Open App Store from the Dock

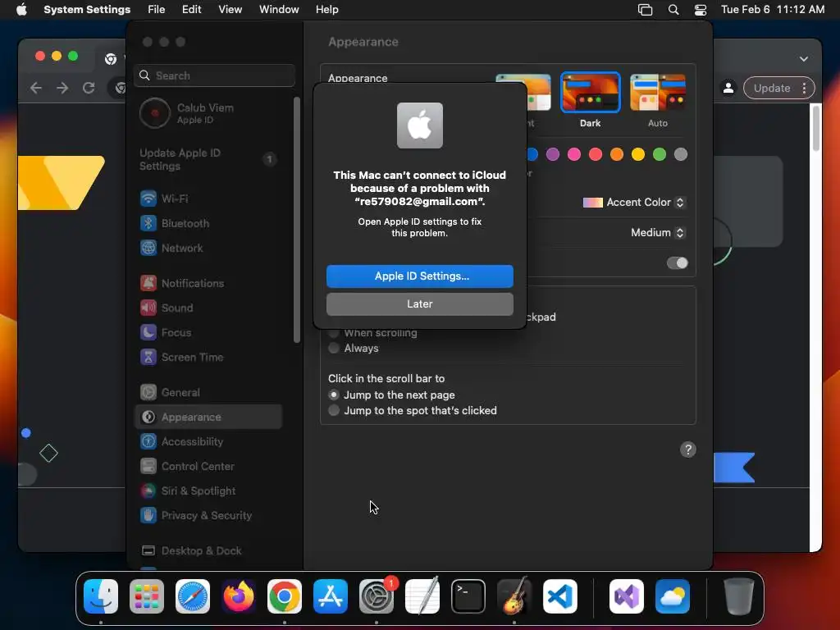[331, 596]
